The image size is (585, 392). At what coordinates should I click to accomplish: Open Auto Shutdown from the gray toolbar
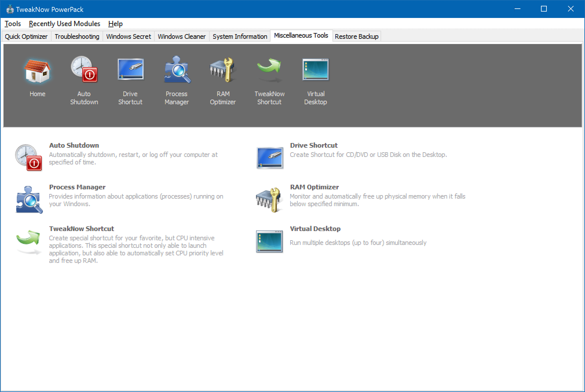click(84, 69)
